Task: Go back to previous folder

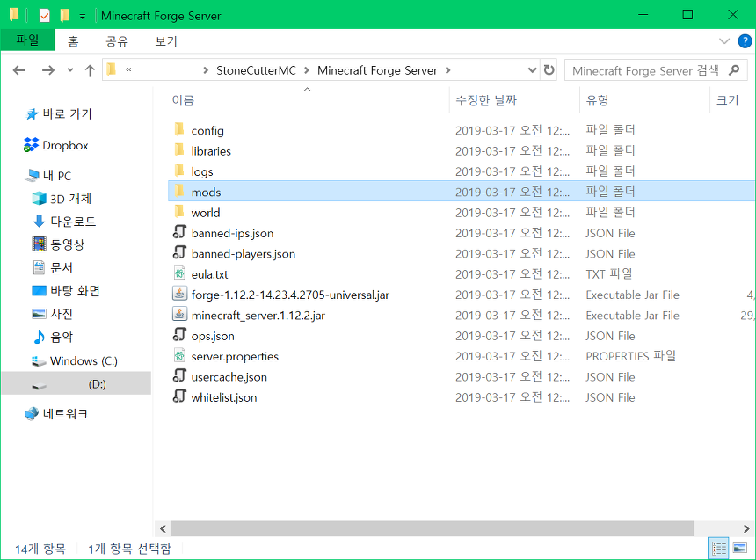Action: 18,70
